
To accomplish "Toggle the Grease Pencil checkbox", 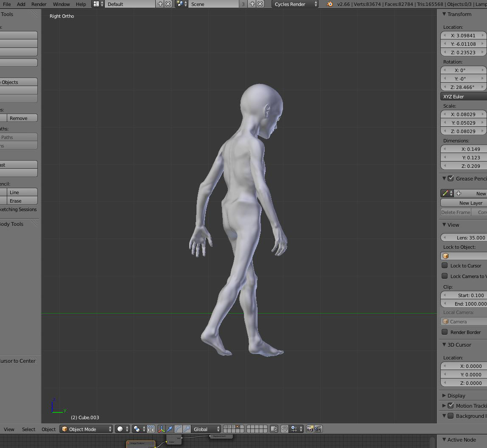I will [x=451, y=178].
